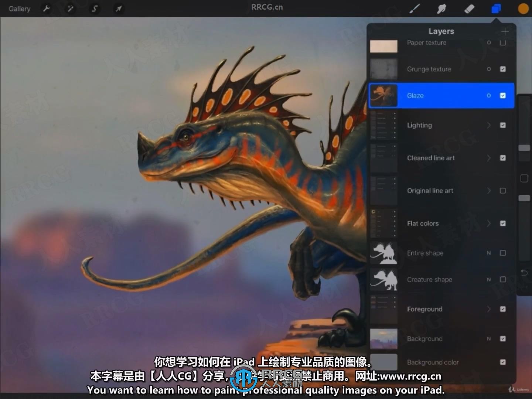532x399 pixels.
Task: Open the Adjustments magic wand menu
Action: [x=70, y=8]
